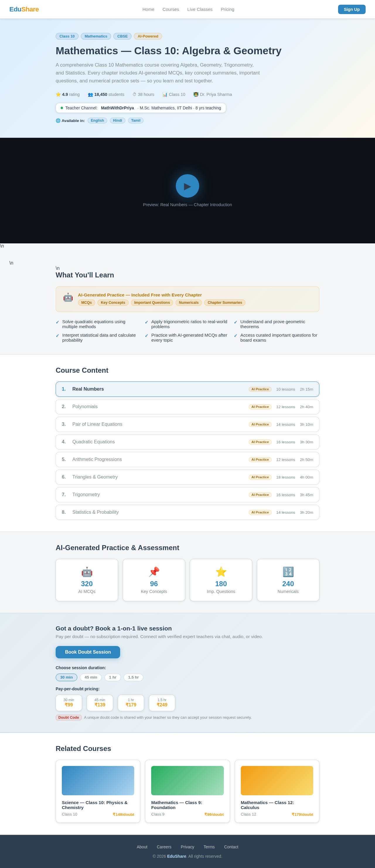Expand chapter 1 Real Numbers
Viewport: 375px width, 868px height.
click(187, 389)
